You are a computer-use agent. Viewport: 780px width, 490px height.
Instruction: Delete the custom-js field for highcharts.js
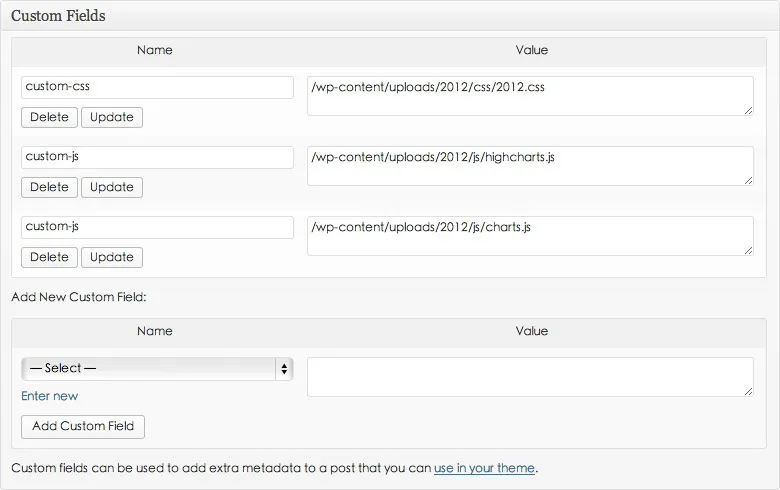[49, 187]
